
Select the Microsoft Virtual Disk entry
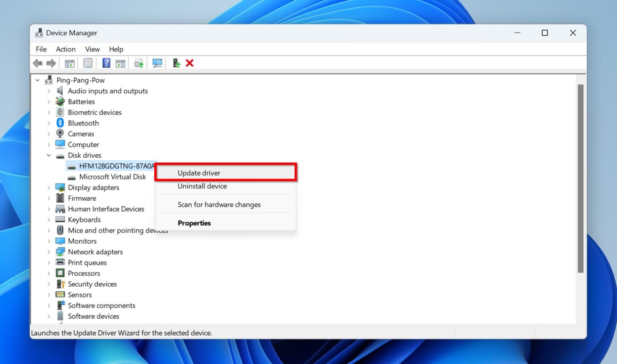coord(113,177)
